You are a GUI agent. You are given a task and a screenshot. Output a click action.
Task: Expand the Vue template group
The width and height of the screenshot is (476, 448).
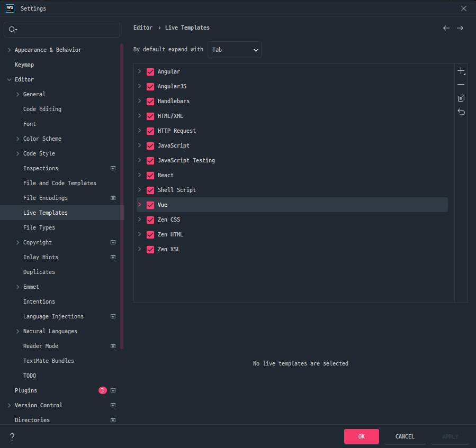coord(139,205)
